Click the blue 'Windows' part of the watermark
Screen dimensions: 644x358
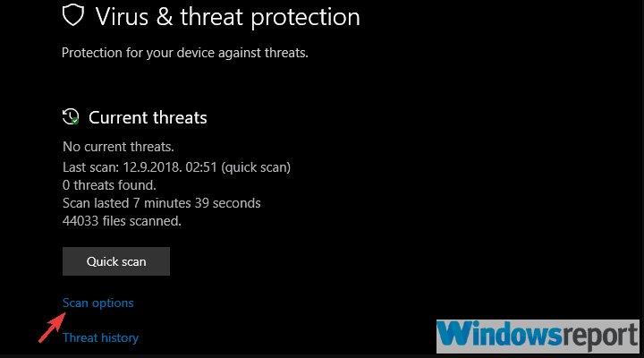click(x=498, y=334)
